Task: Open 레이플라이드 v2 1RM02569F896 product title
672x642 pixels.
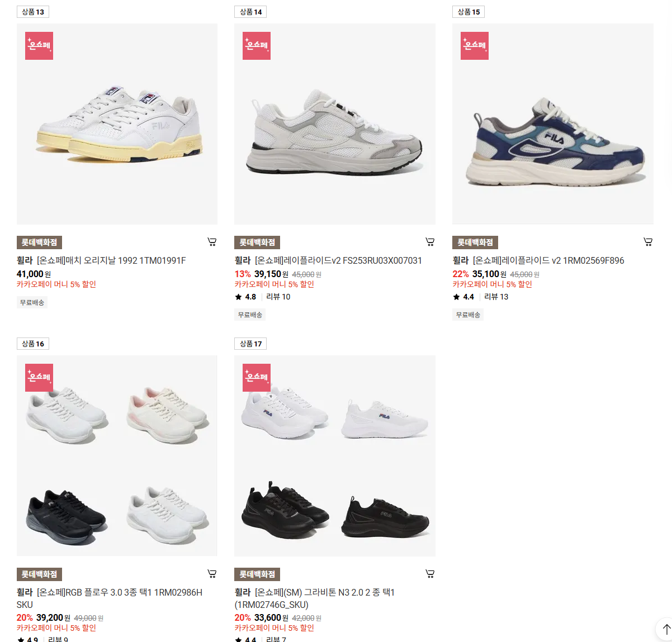Action: pos(538,260)
